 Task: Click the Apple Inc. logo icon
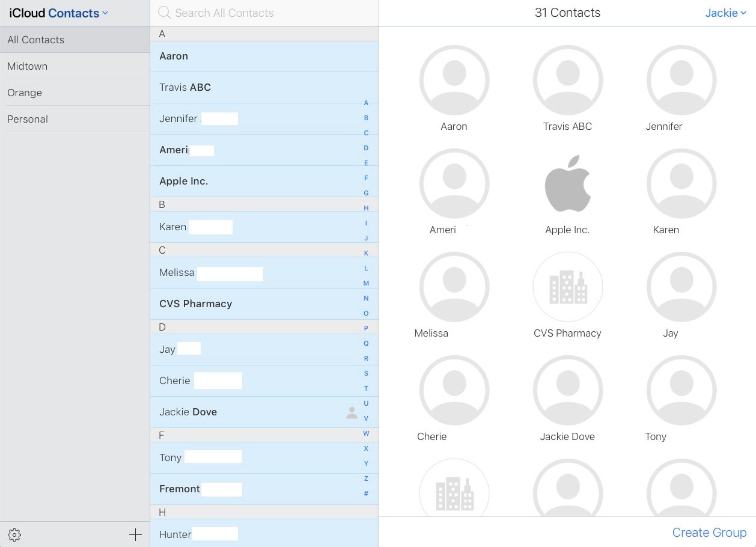click(x=567, y=183)
